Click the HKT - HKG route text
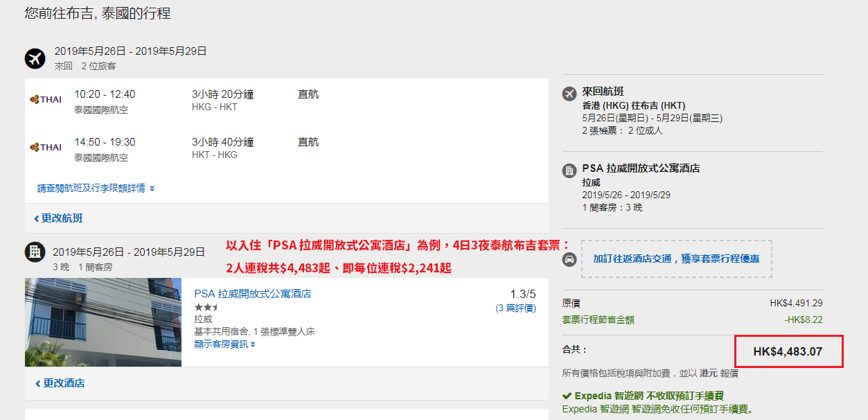The height and width of the screenshot is (420, 868). tap(215, 155)
